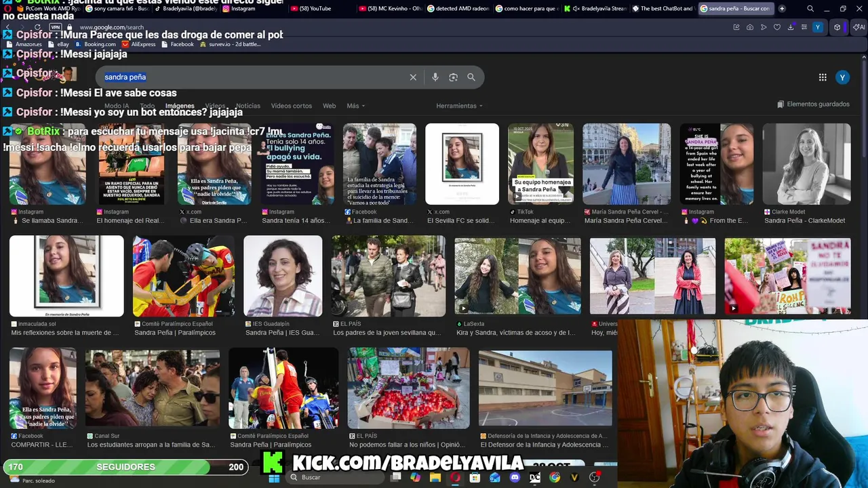Switch to the Noticias search tab
Image resolution: width=868 pixels, height=488 pixels.
(x=248, y=106)
